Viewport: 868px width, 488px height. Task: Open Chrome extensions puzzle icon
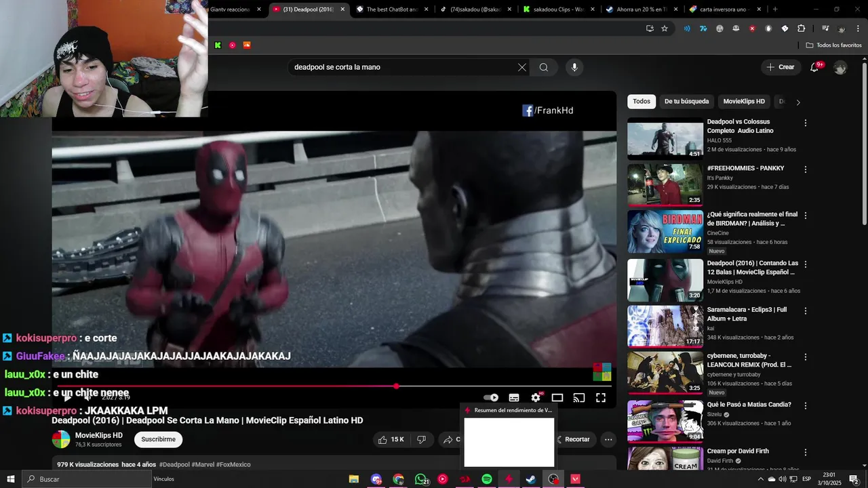click(x=802, y=28)
